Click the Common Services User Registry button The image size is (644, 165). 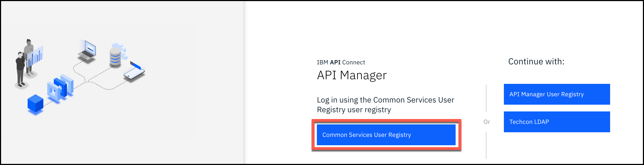tap(386, 135)
